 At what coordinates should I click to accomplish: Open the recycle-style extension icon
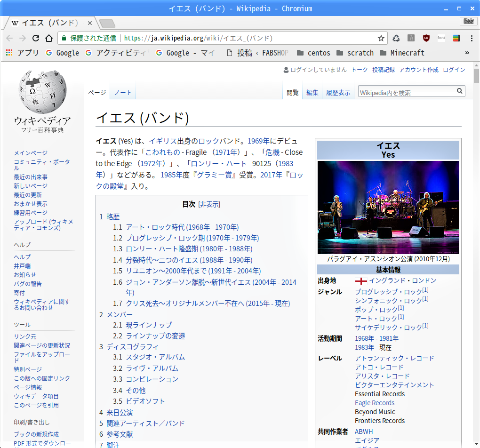[396, 38]
